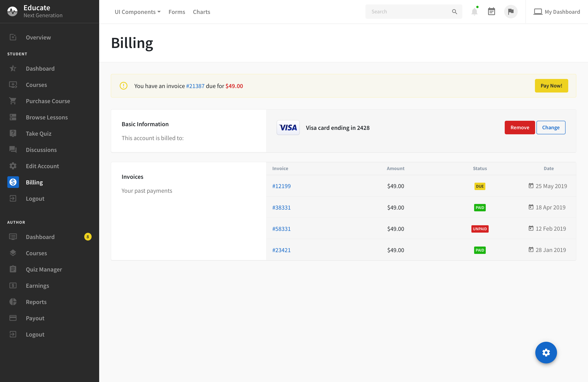Screen dimensions: 588x382
Task: Click the red Remove card button
Action: (520, 127)
